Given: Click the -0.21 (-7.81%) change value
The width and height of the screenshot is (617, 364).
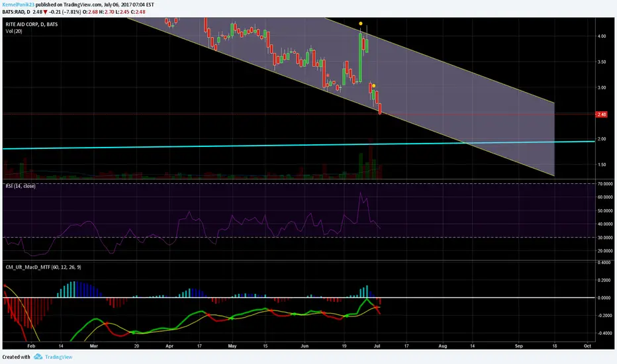Looking at the screenshot, I should pos(65,12).
